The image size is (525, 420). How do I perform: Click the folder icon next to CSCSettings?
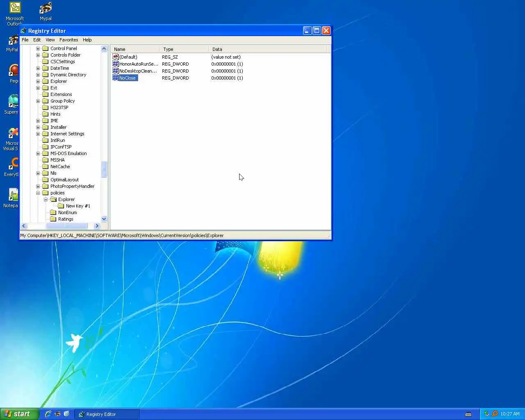click(x=46, y=62)
